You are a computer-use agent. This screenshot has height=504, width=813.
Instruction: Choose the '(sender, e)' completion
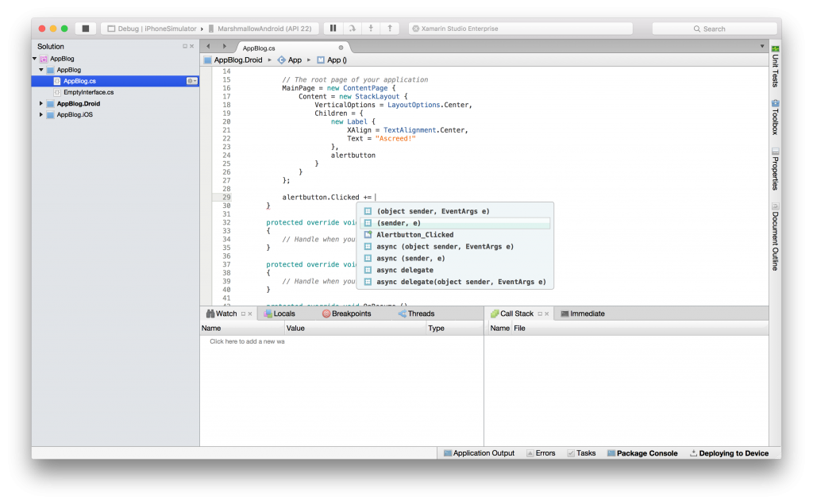(x=455, y=223)
